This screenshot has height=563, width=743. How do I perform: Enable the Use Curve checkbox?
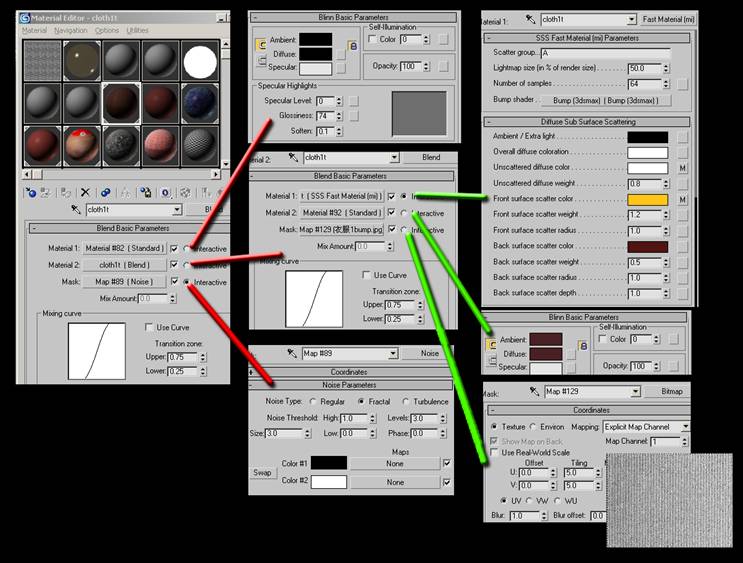pos(150,327)
